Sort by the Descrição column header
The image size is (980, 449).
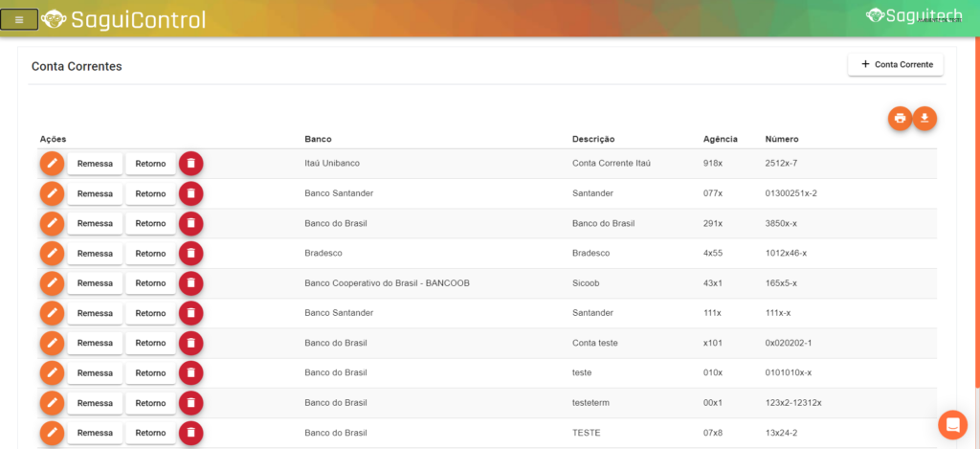(x=593, y=139)
